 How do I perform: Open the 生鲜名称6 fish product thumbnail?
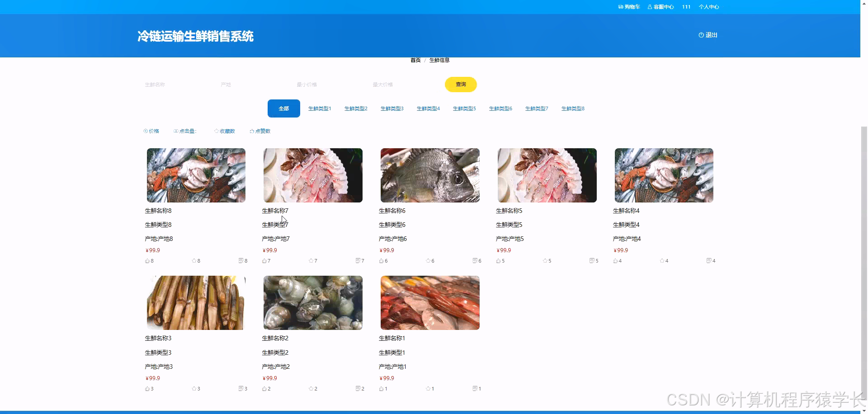(430, 175)
